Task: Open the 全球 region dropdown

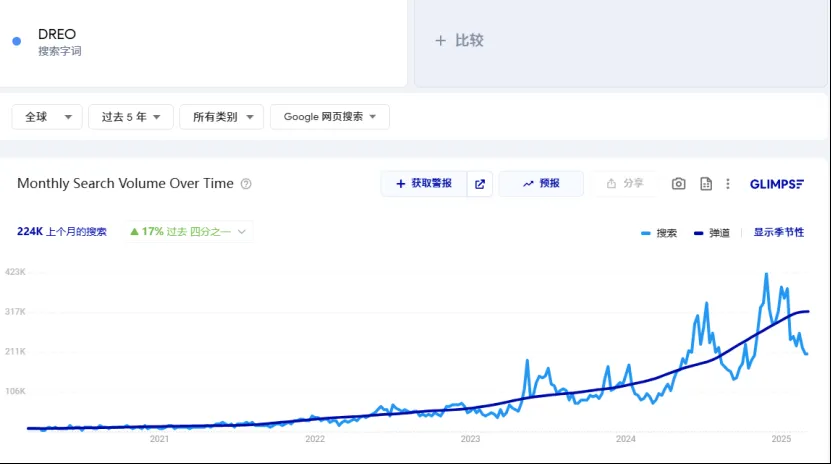Action: pyautogui.click(x=47, y=117)
